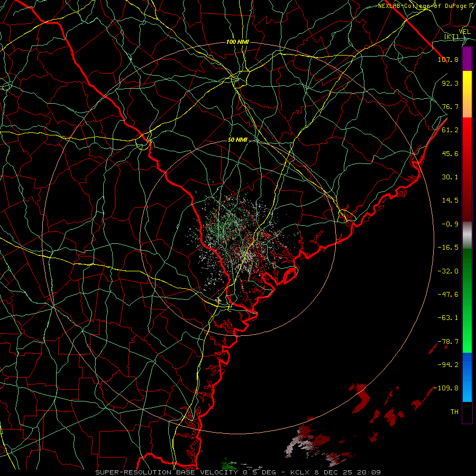476x476 pixels.
Task: Click the -47.6 velocity scale value
Action: point(448,295)
